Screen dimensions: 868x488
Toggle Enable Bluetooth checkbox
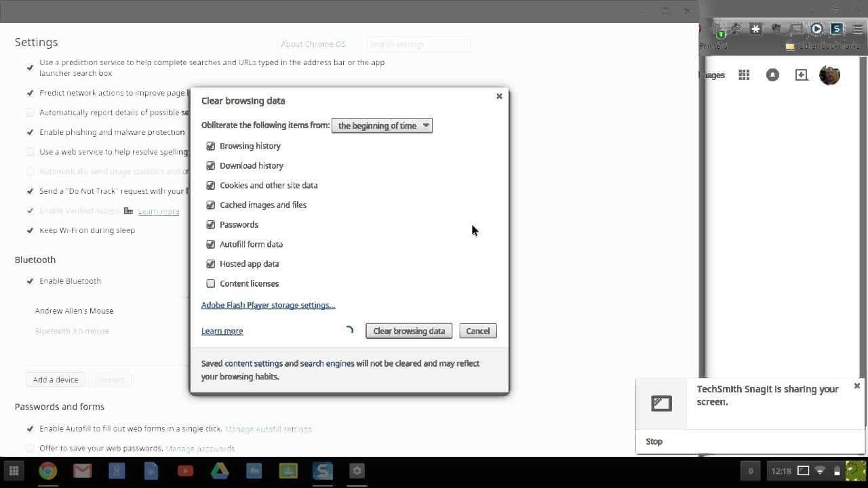(x=30, y=281)
